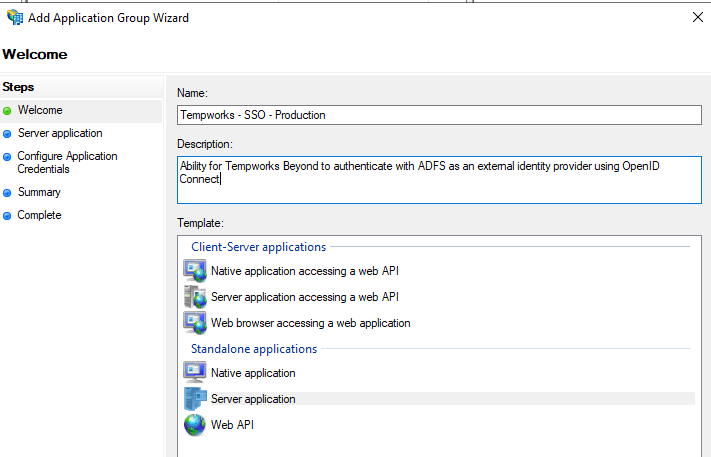Click the 'Client-Server applications' group header
Screen dimensions: 711x457
(258, 247)
